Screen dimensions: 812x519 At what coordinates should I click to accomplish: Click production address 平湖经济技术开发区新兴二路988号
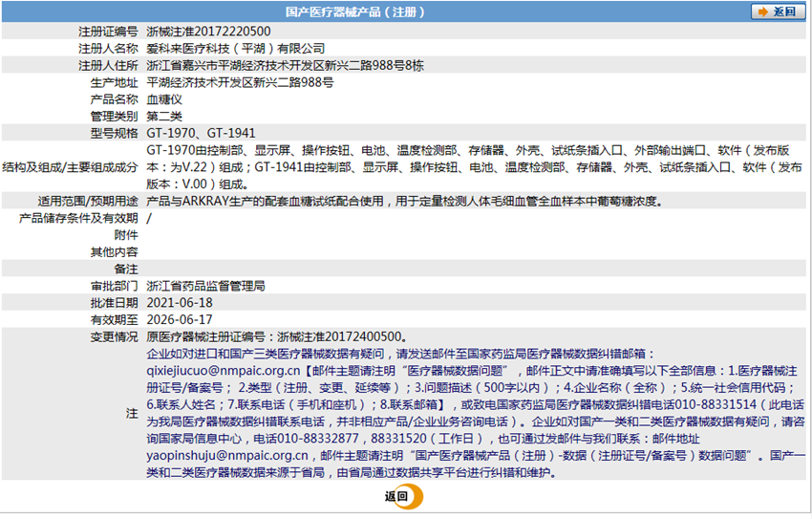(x=241, y=82)
